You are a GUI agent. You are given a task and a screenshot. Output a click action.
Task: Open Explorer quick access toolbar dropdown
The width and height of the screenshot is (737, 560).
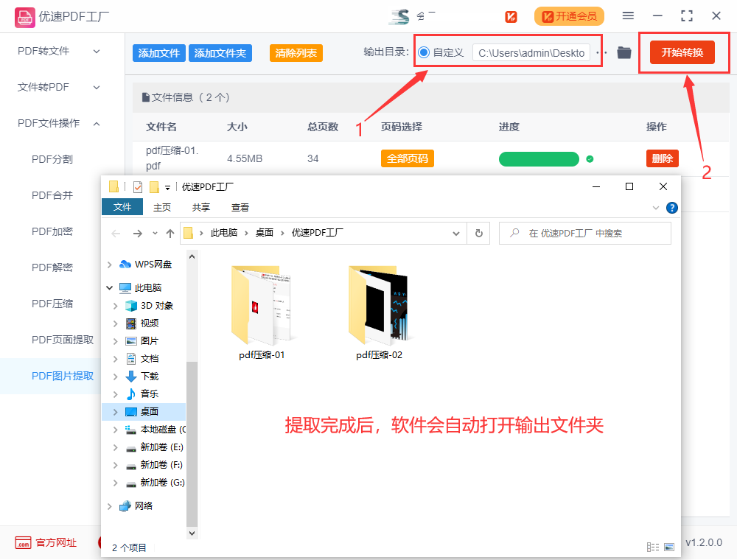coord(167,187)
